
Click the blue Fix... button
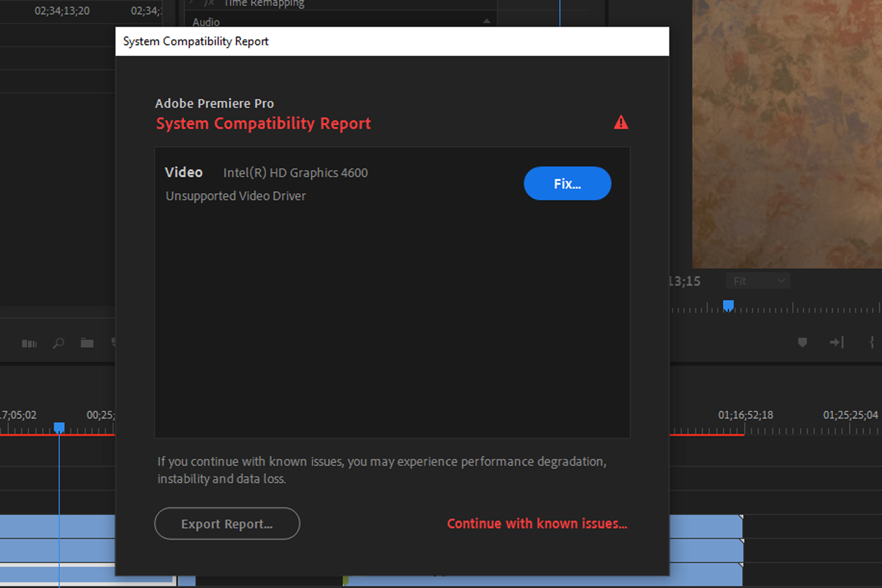click(x=567, y=183)
